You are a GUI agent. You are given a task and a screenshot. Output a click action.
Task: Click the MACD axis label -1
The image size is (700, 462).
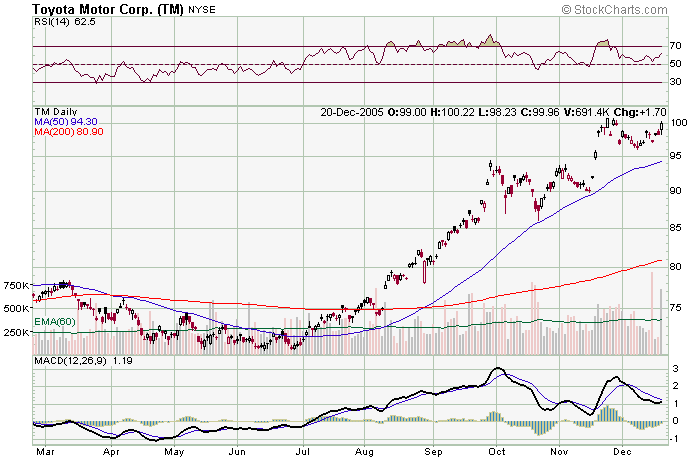click(x=674, y=439)
